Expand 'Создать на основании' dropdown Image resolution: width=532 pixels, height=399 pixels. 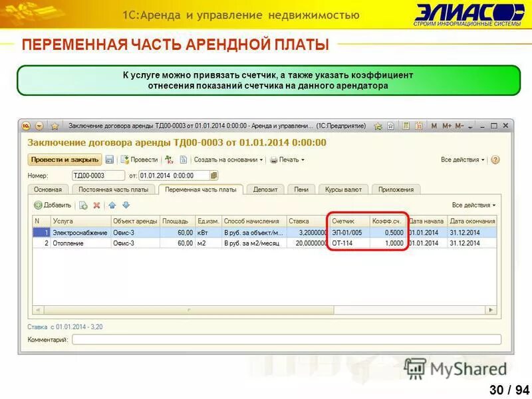228,160
